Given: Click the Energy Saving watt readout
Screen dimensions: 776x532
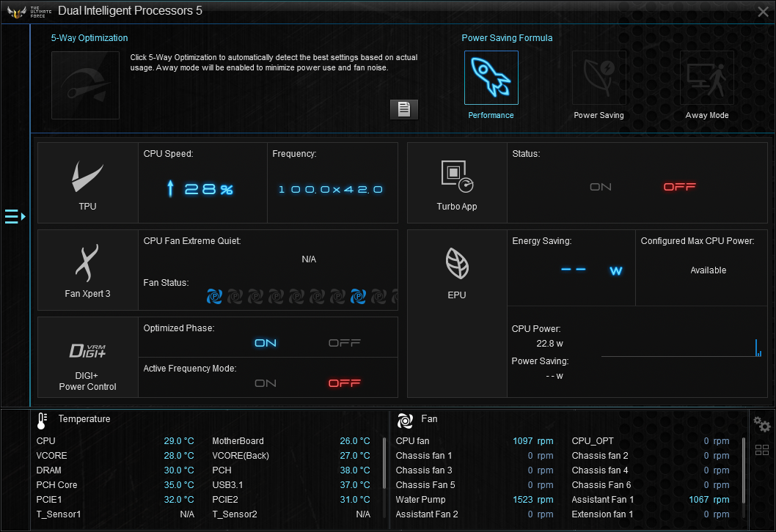Looking at the screenshot, I should coord(591,270).
